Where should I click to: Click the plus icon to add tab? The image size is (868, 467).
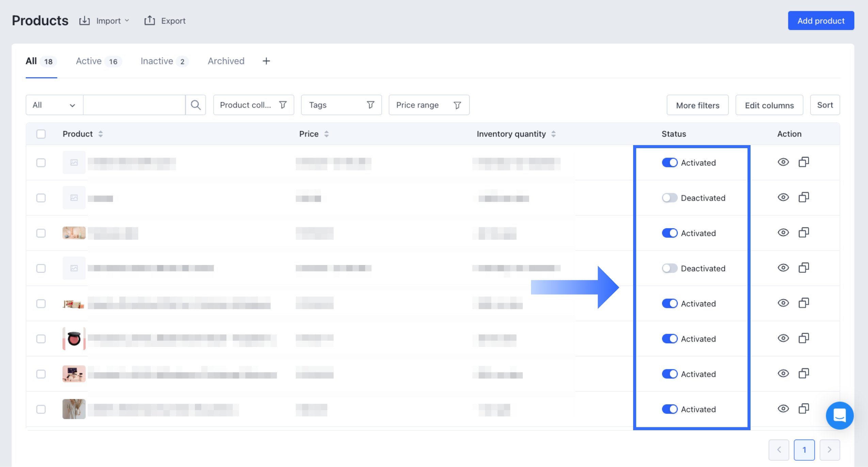[266, 61]
